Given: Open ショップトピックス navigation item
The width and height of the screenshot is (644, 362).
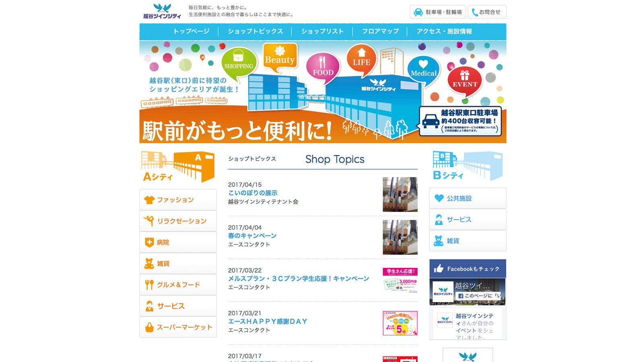Looking at the screenshot, I should tap(255, 31).
